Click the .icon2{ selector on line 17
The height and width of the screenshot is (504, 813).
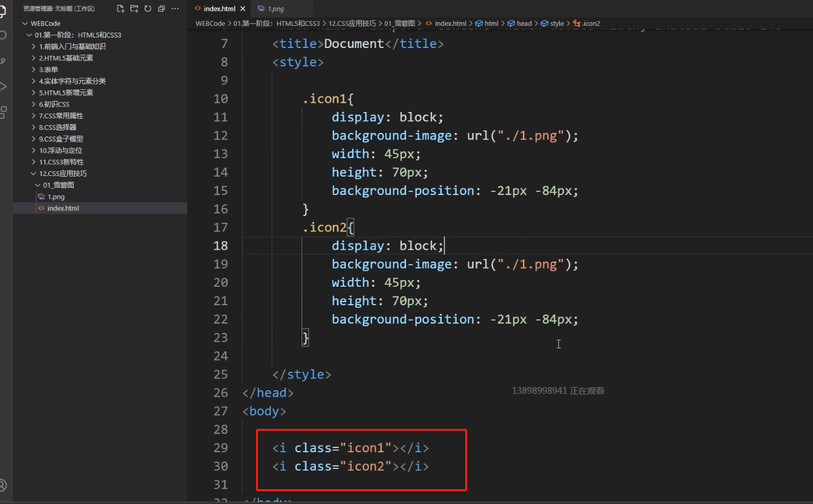click(x=328, y=228)
